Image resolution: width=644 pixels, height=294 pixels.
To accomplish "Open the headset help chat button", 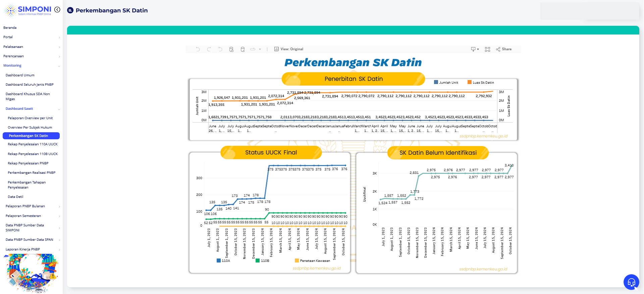I will pyautogui.click(x=631, y=282).
